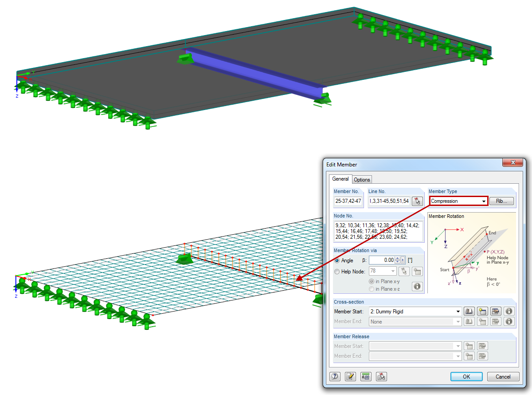Image resolution: width=532 pixels, height=395 pixels.
Task: Open the arrow menu beside β angle spinner
Action: click(403, 261)
